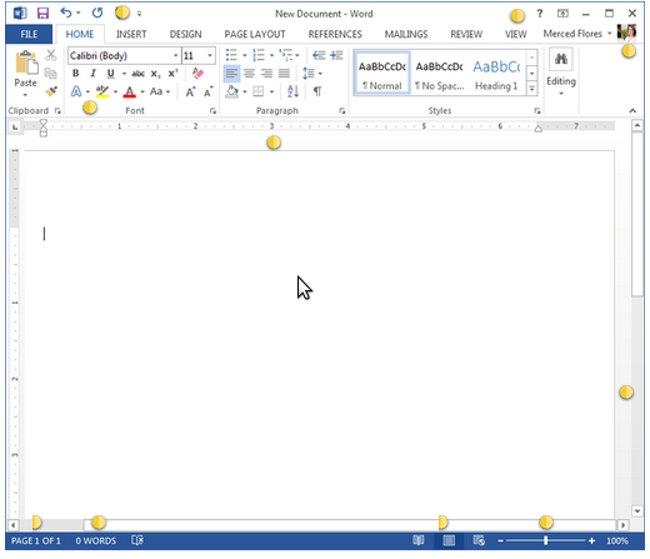Apply the No Spacing style
Image resolution: width=650 pixels, height=559 pixels.
click(439, 73)
